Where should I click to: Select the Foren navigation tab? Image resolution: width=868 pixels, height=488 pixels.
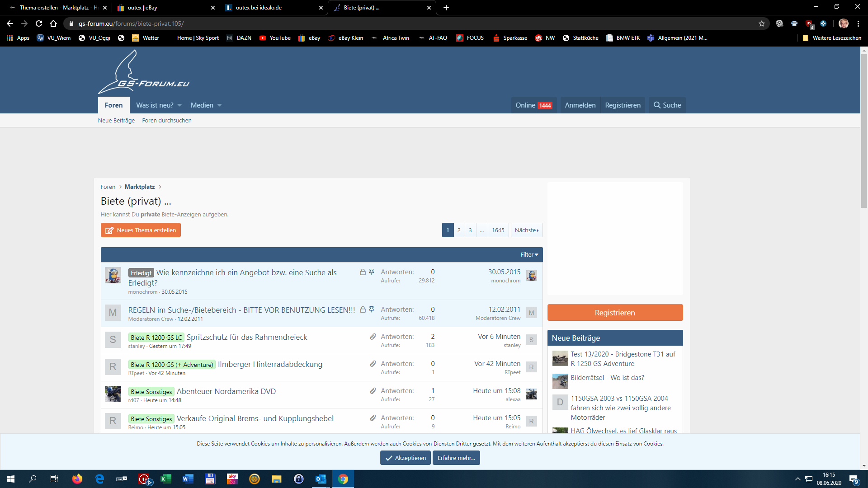113,105
